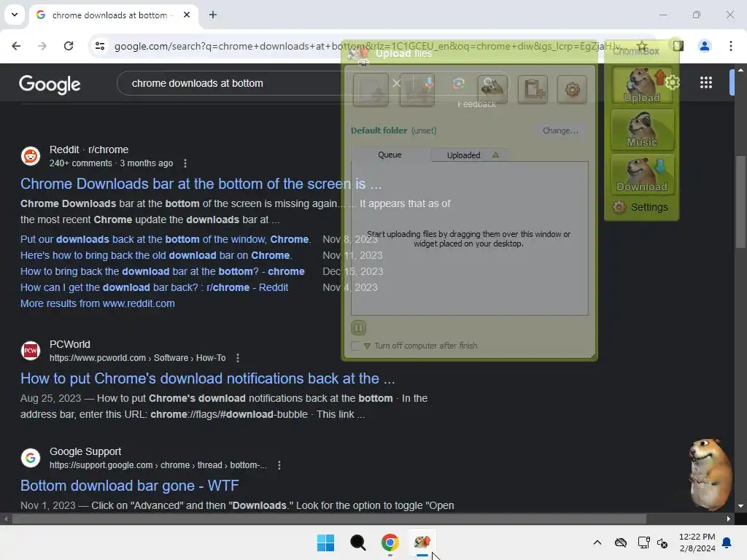Open the Upload section in ChomikBox
The width and height of the screenshot is (747, 560).
(x=642, y=85)
